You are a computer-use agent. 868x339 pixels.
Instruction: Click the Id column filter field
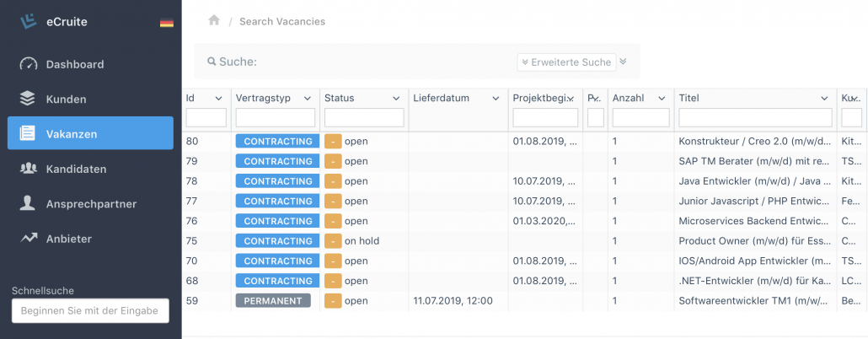pyautogui.click(x=206, y=118)
